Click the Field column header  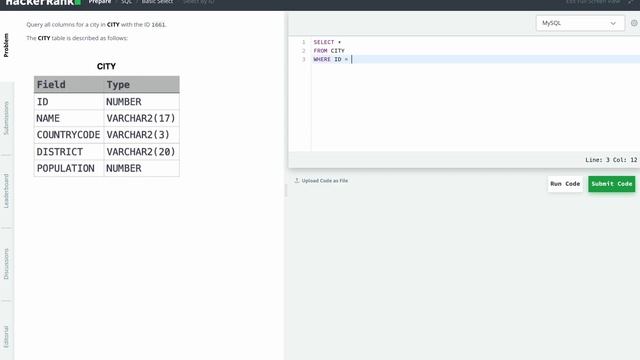(x=69, y=84)
